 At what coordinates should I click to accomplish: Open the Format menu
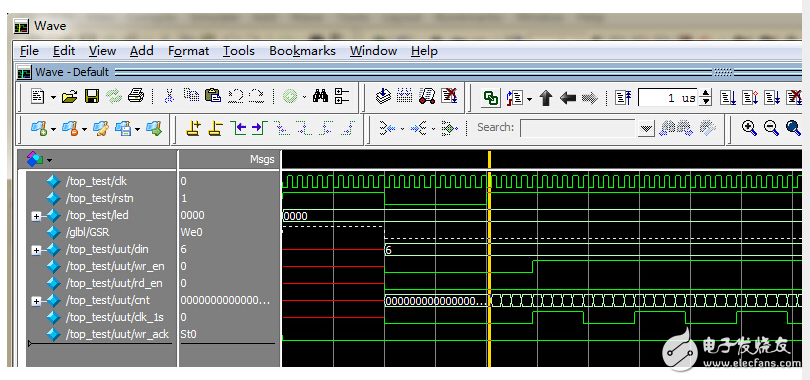[x=189, y=51]
